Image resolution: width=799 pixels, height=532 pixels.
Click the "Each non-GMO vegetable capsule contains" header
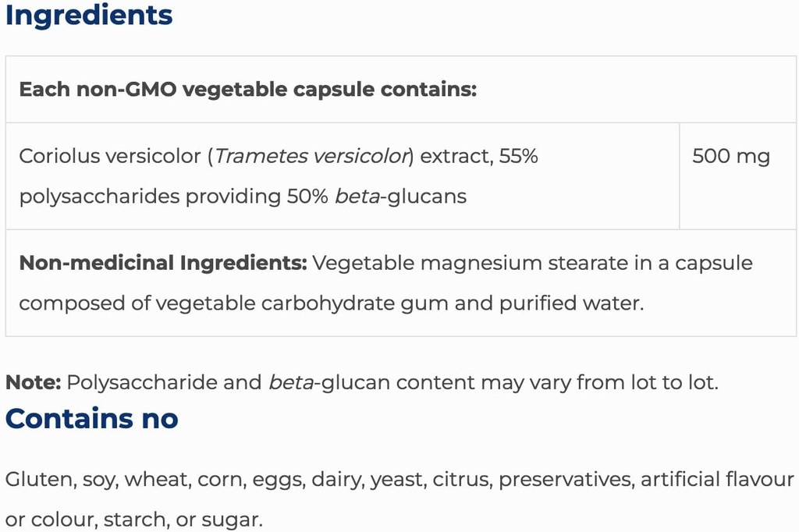tap(247, 89)
